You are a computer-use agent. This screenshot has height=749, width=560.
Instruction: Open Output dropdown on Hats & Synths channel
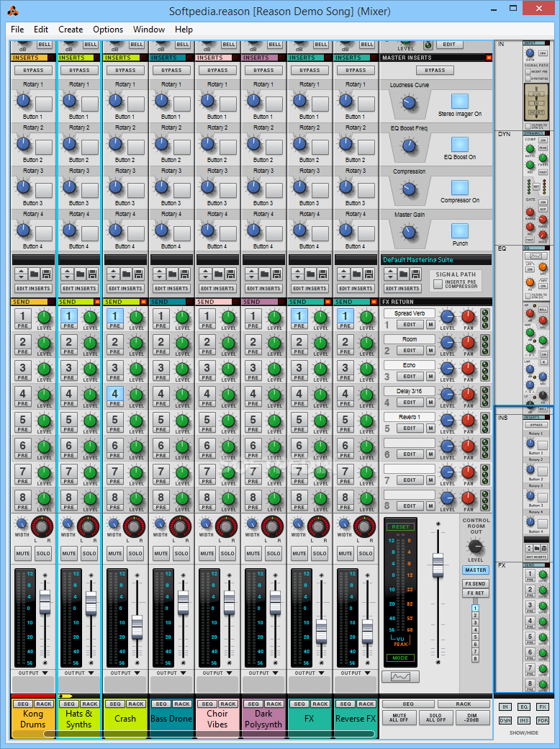click(x=79, y=673)
